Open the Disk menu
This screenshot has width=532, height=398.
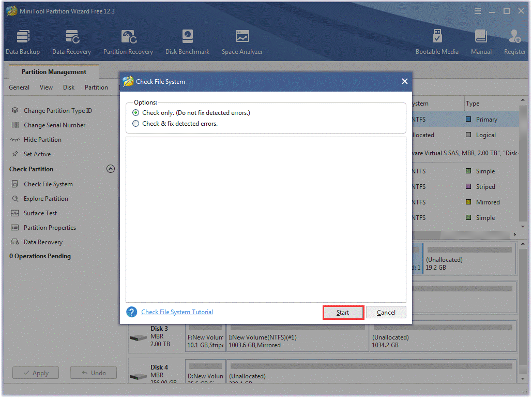point(69,87)
